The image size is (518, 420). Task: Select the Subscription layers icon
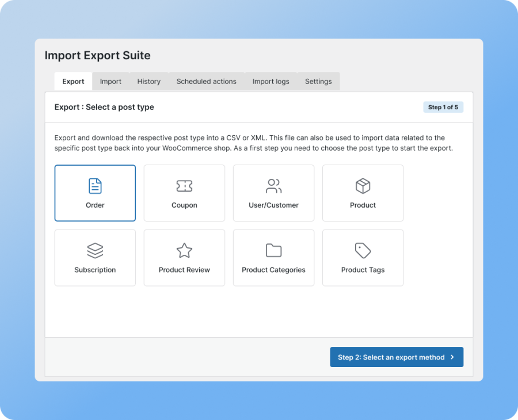point(95,251)
